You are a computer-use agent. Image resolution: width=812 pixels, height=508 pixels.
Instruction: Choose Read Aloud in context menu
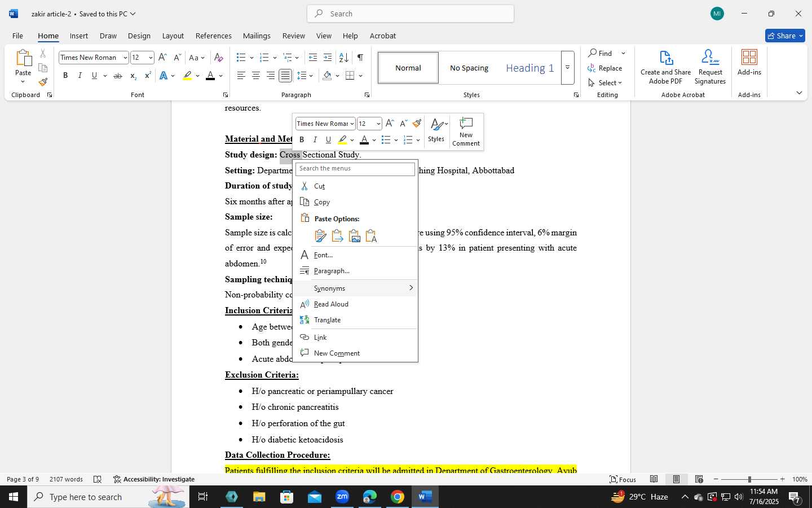[x=355, y=304]
